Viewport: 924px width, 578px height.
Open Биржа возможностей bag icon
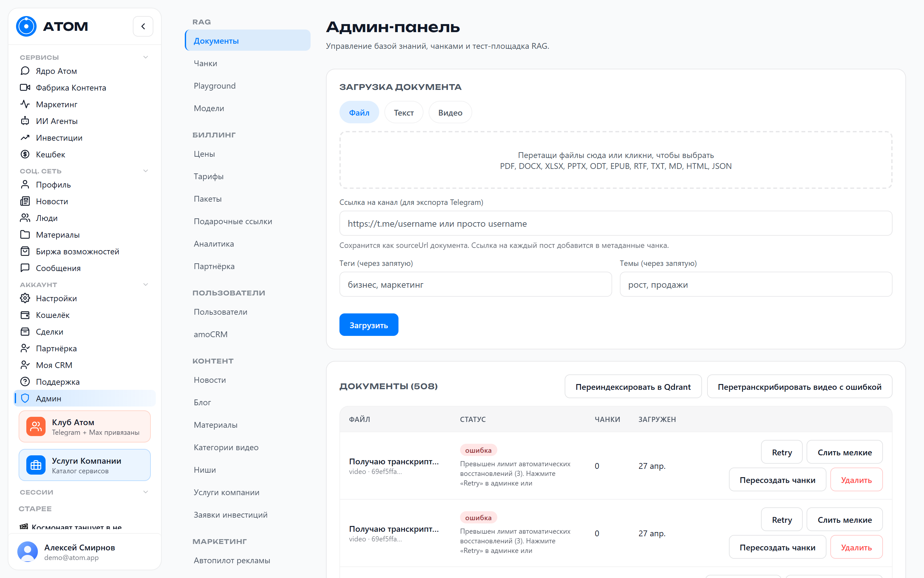click(25, 251)
